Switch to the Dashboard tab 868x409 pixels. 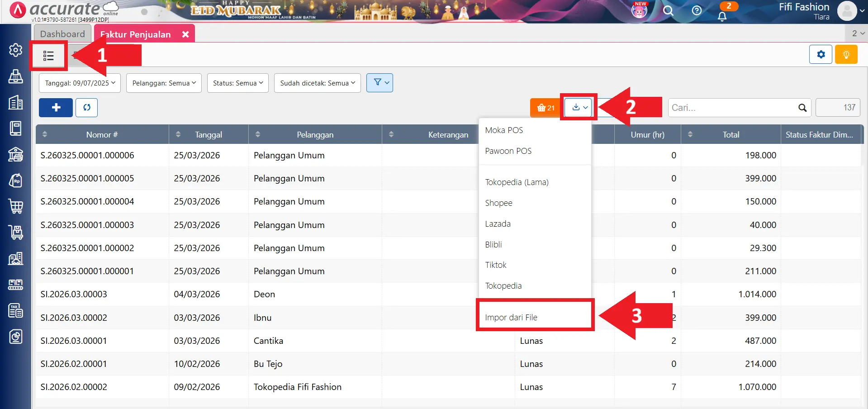(62, 34)
